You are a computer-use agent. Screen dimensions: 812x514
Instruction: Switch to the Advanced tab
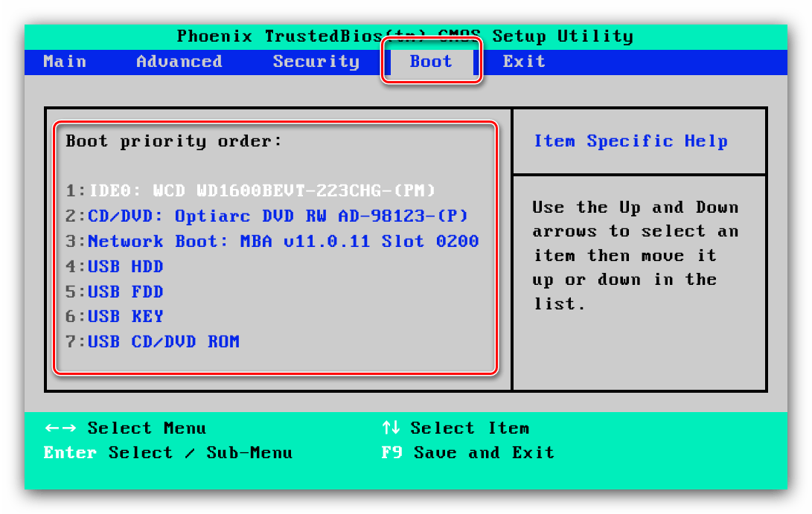[179, 62]
